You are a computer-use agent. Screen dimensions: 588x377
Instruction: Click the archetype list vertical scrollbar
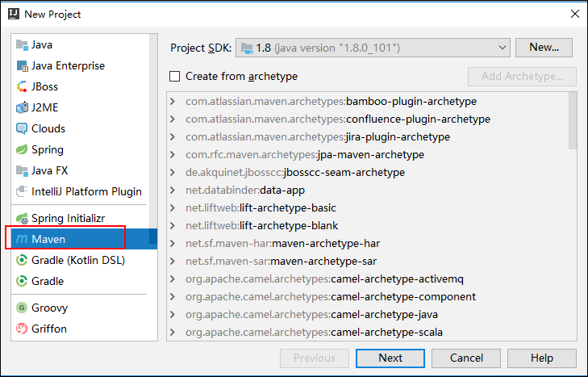pos(573,121)
